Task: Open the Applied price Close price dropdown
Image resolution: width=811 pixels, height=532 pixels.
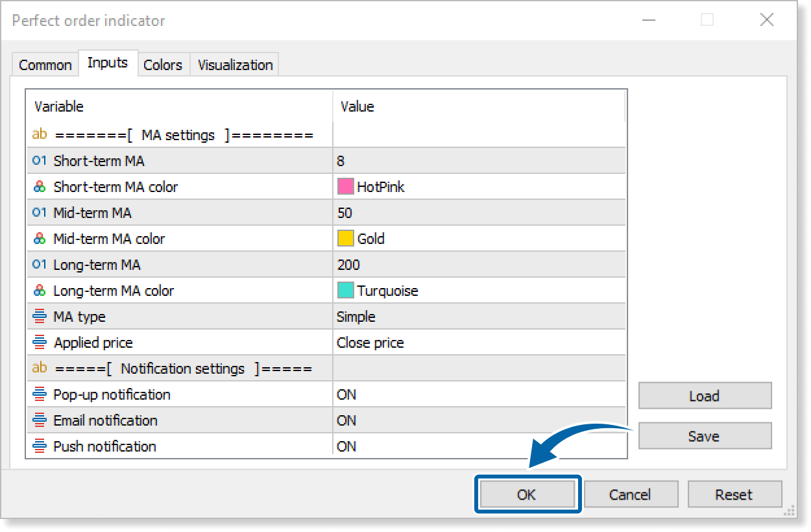Action: (479, 343)
